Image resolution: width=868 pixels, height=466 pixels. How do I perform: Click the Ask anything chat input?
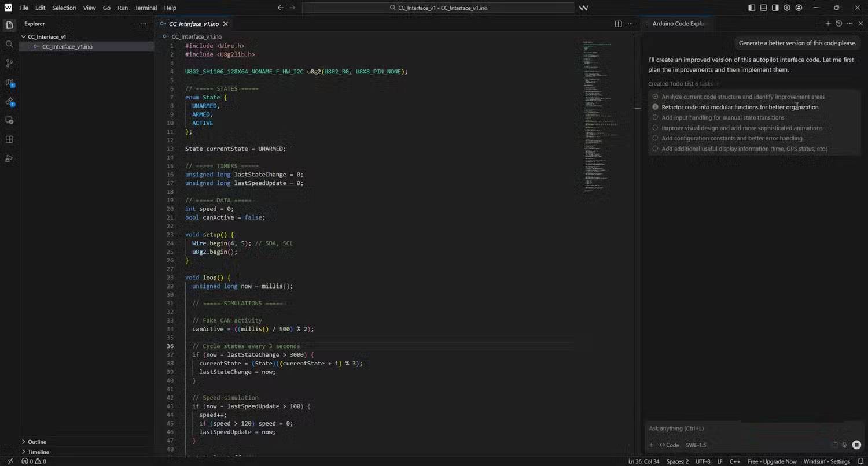pos(753,428)
